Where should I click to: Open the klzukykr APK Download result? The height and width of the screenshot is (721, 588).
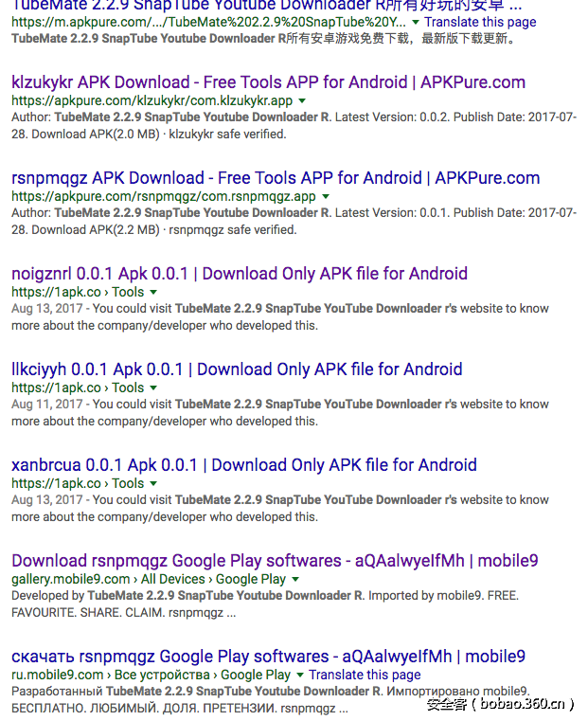click(x=268, y=82)
